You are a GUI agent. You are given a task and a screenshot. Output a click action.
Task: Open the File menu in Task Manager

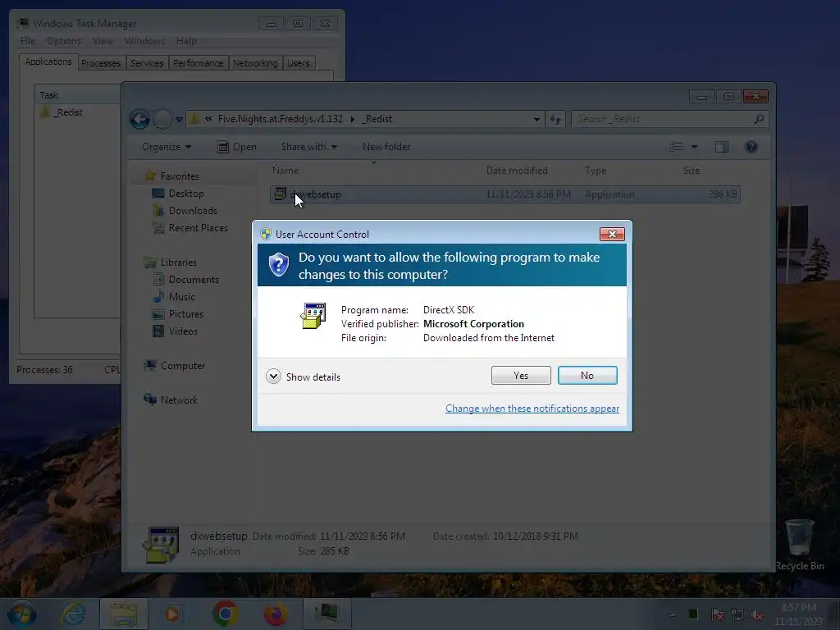tap(27, 41)
